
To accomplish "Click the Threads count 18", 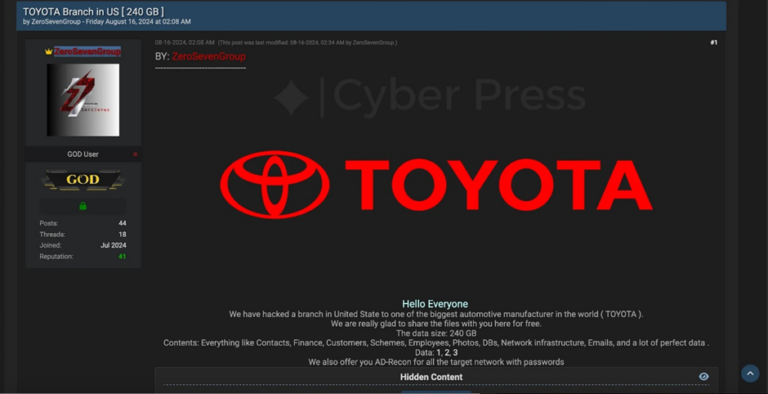I will pos(122,234).
